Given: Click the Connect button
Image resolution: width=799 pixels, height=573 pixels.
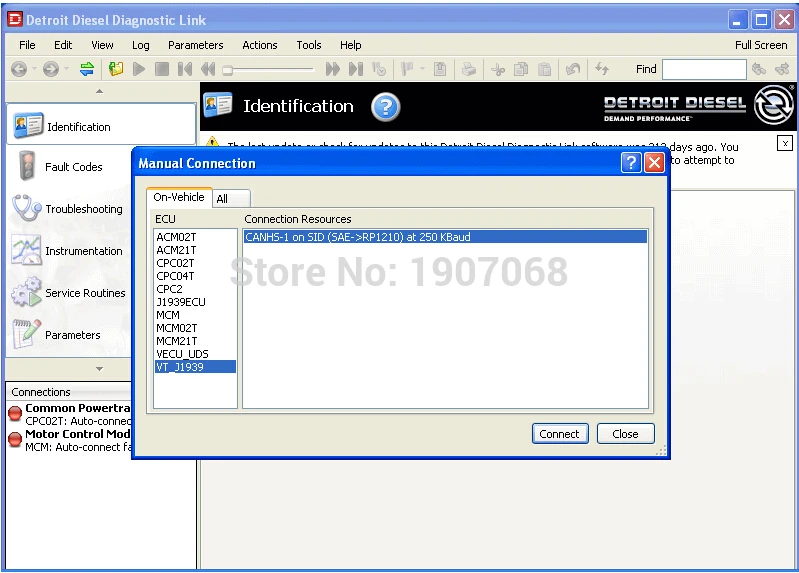Looking at the screenshot, I should coord(559,434).
